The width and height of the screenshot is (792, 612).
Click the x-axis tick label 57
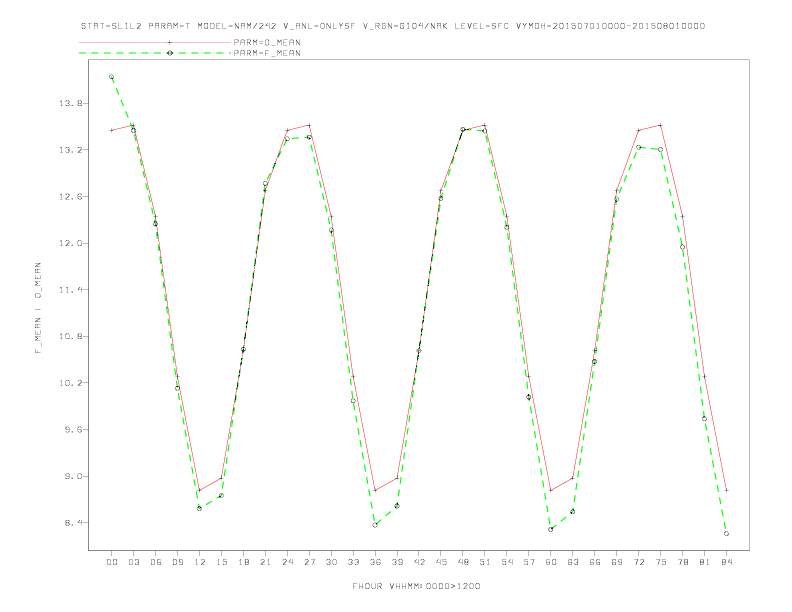pyautogui.click(x=529, y=562)
